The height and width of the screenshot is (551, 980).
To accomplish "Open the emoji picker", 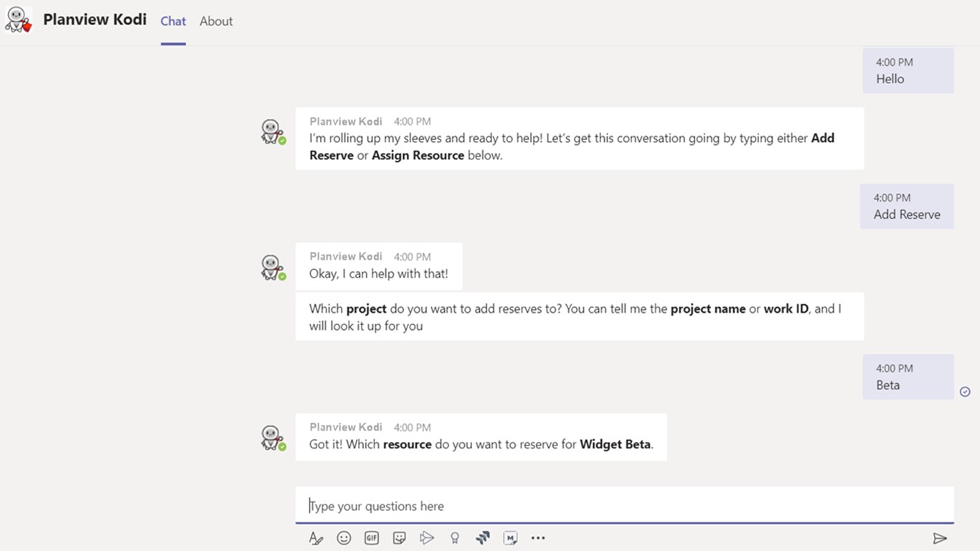I will 344,538.
